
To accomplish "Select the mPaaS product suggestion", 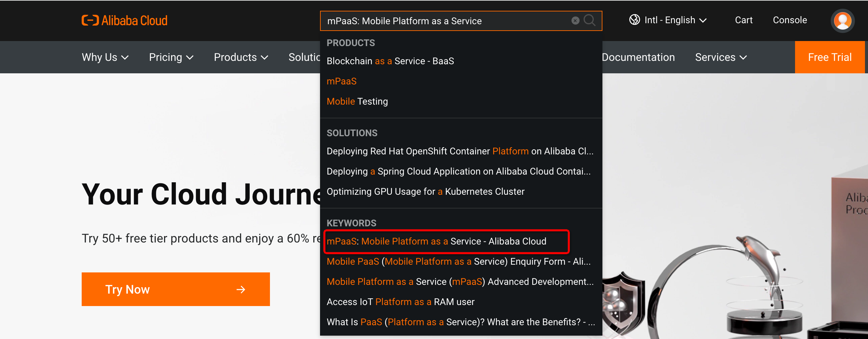I will (x=461, y=81).
